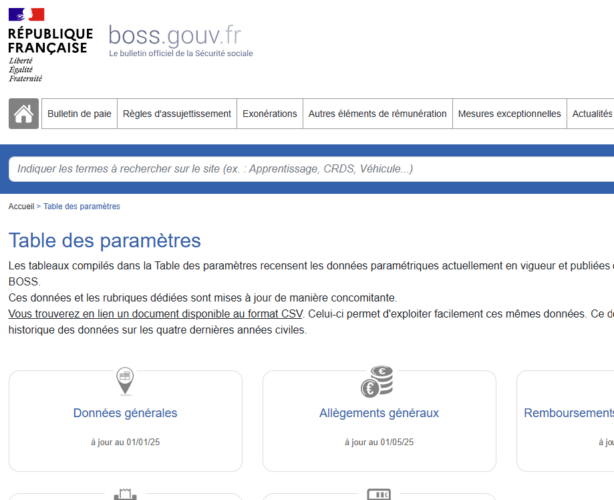Open the CSV format document link
This screenshot has height=500, width=614.
tap(155, 314)
